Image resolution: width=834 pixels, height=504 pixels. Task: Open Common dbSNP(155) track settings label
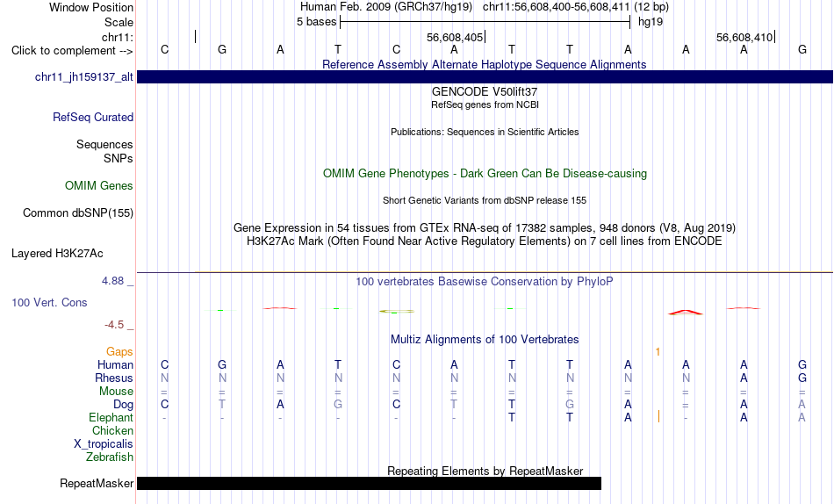click(78, 212)
